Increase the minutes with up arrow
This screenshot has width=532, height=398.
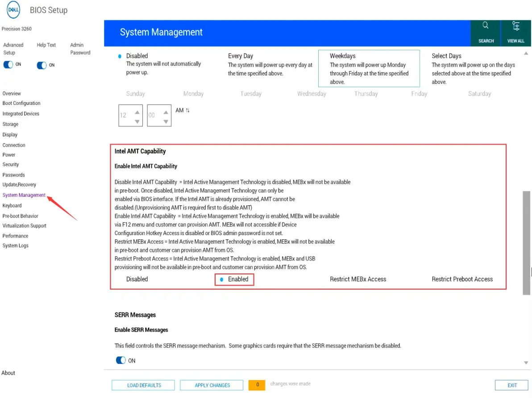pos(166,112)
